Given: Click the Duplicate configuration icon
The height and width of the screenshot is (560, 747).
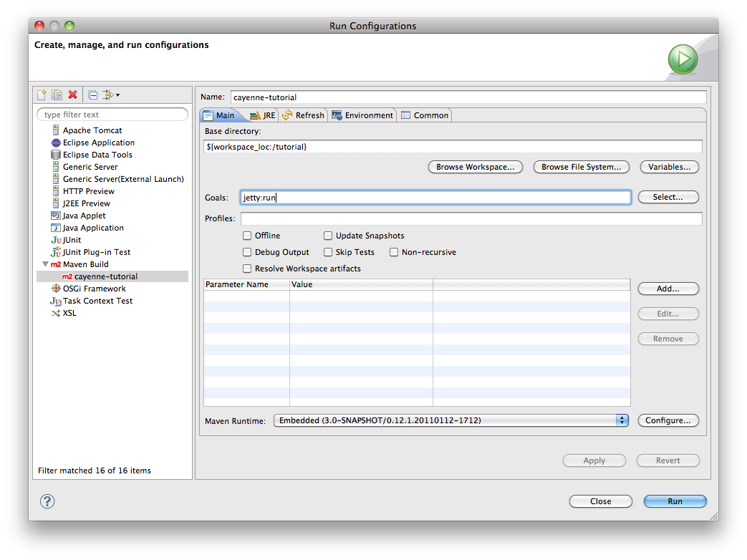Looking at the screenshot, I should (x=57, y=95).
